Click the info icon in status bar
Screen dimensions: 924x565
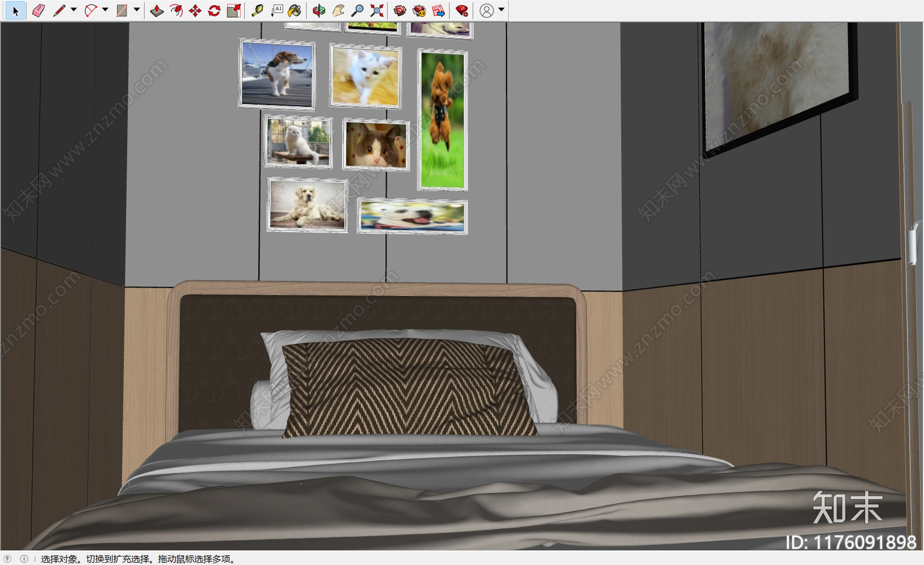pos(24,559)
